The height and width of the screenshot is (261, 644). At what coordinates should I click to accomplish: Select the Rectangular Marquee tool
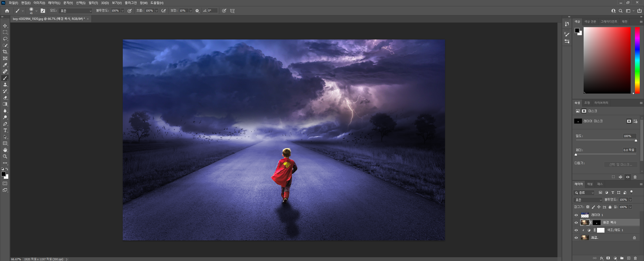[x=5, y=32]
